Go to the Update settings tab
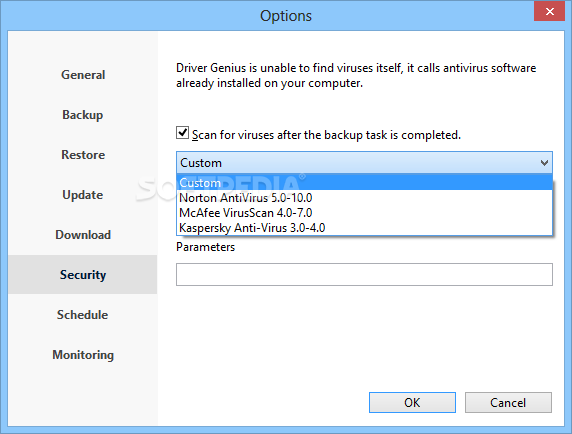Image resolution: width=572 pixels, height=434 pixels. coord(83,195)
